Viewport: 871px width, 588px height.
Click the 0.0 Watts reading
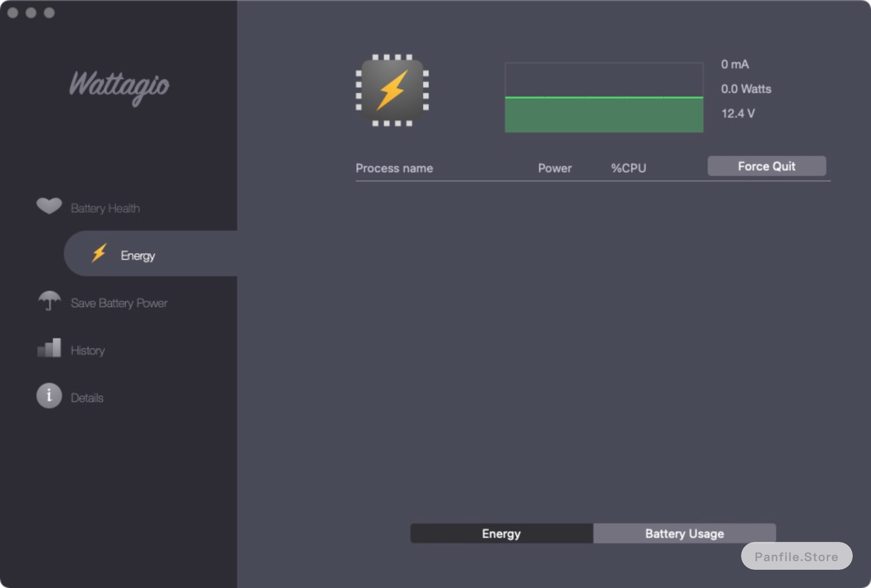[746, 89]
